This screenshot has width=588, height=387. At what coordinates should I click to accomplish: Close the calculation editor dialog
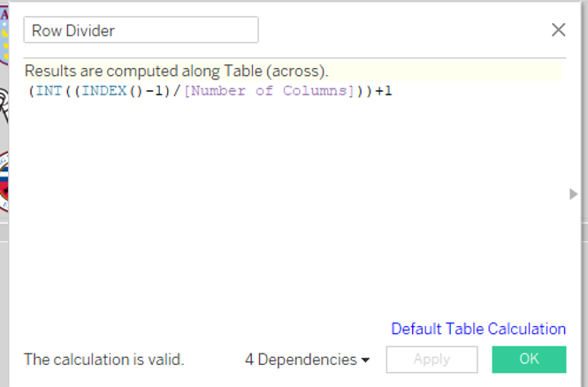tap(558, 30)
